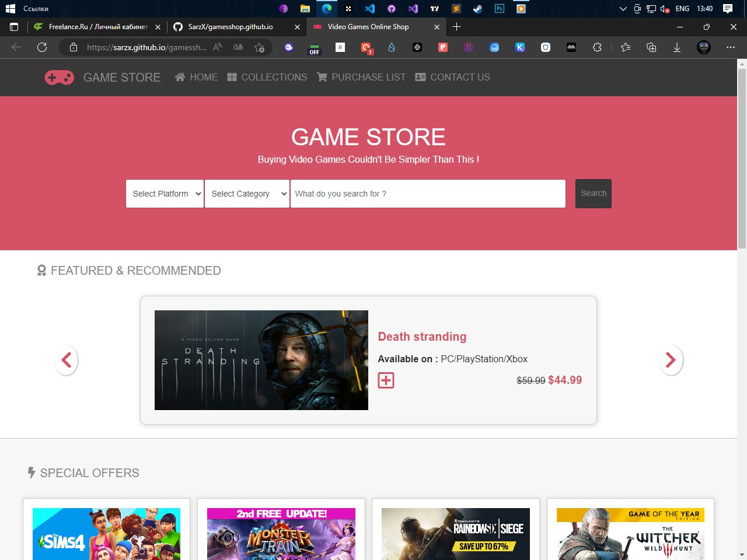
Task: Open the Rainbow Six Siege offer thumbnail
Action: [456, 534]
